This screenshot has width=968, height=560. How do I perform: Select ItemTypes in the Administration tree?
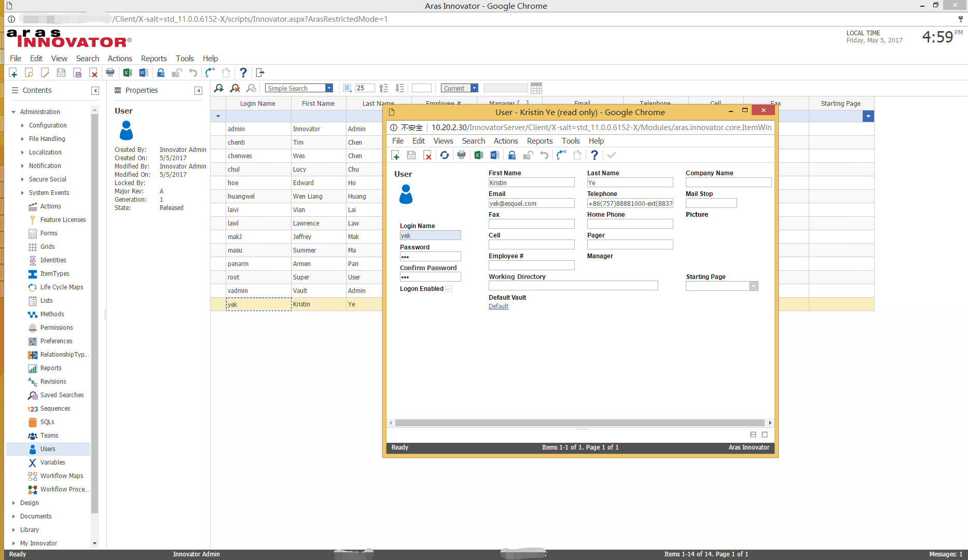coord(54,274)
